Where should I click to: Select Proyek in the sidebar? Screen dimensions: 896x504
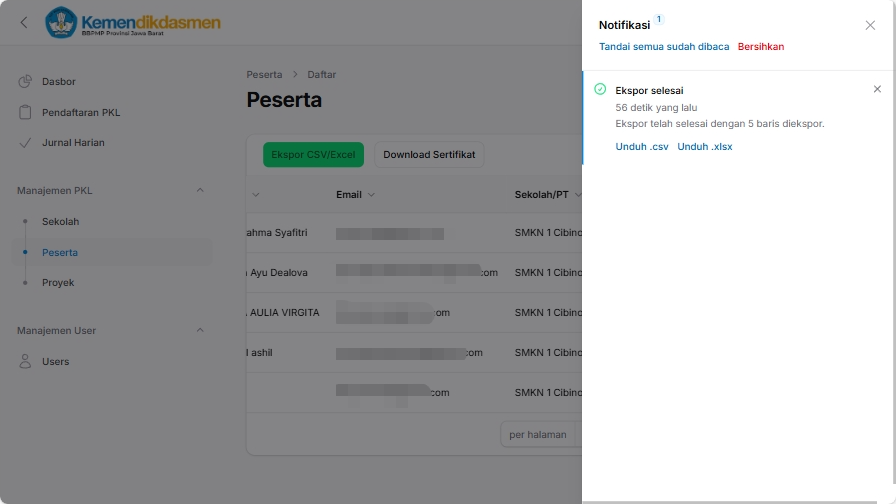point(58,283)
